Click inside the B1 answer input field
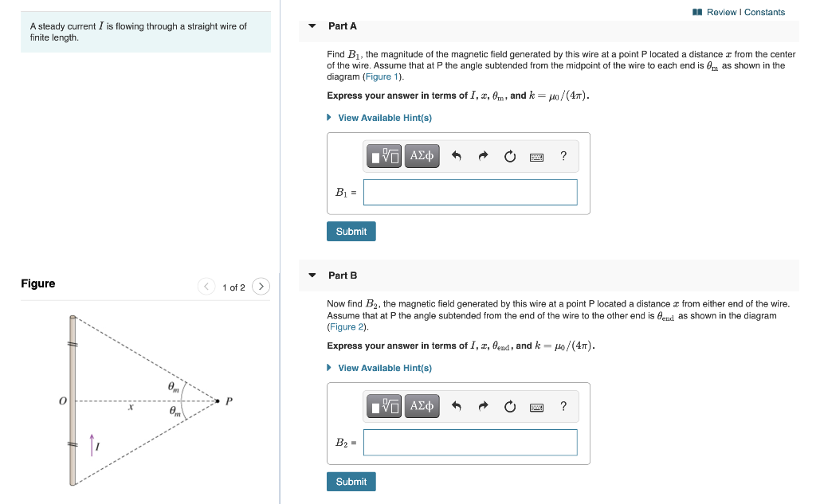The height and width of the screenshot is (504, 816). [470, 192]
